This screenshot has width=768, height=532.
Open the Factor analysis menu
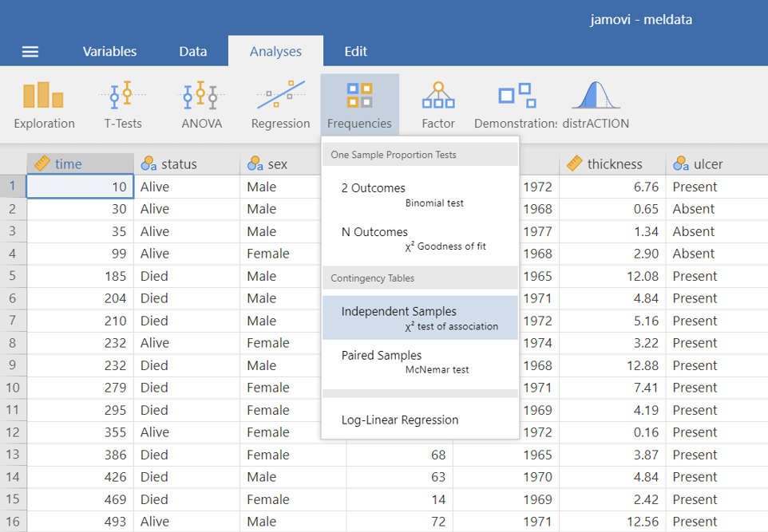coord(438,105)
